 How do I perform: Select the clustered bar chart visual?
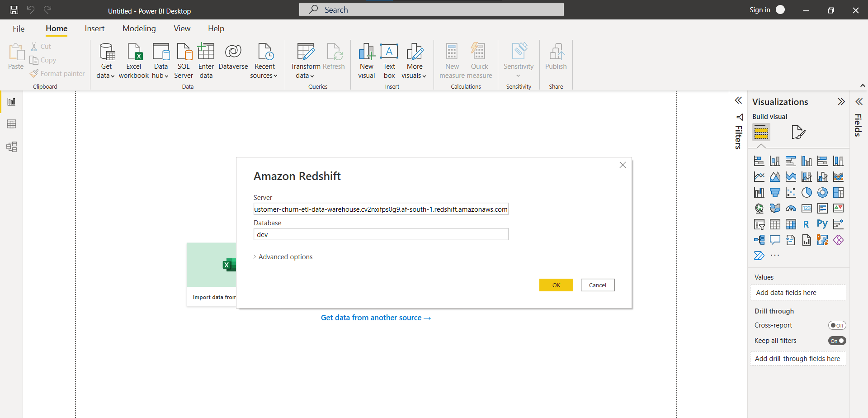[x=791, y=161]
